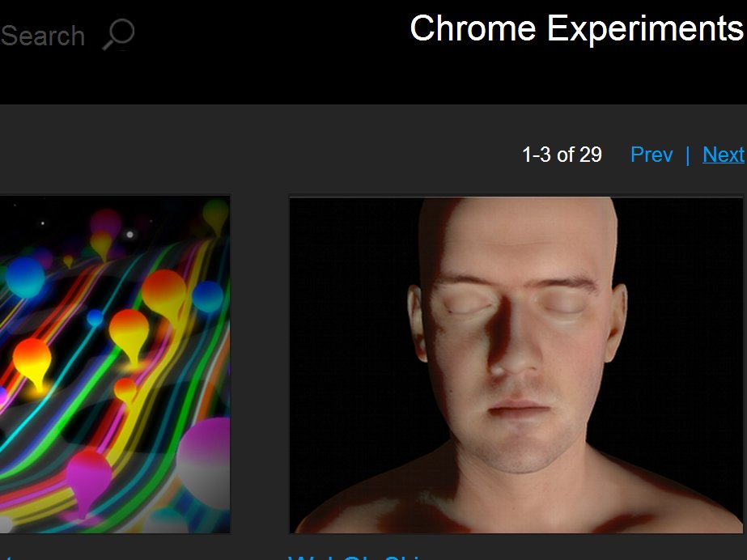Click the separator between Prev and Next
The image size is (747, 560).
pos(687,155)
